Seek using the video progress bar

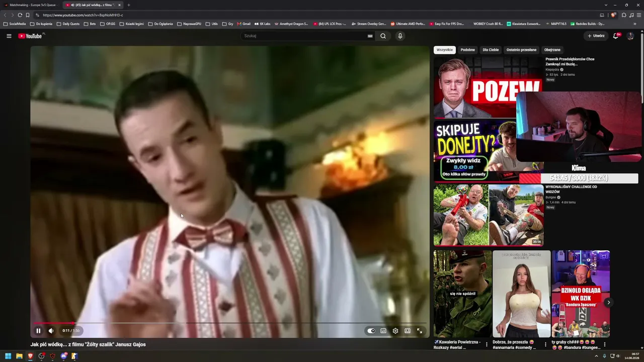[230, 323]
